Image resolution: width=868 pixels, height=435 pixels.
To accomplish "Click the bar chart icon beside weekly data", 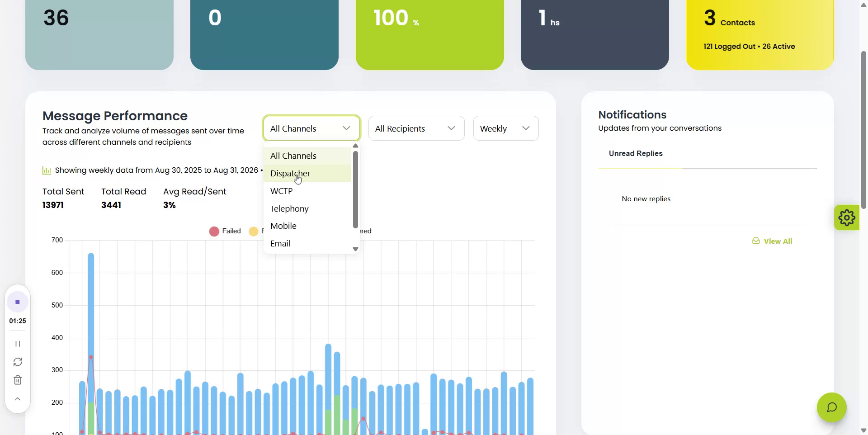I will [x=47, y=170].
